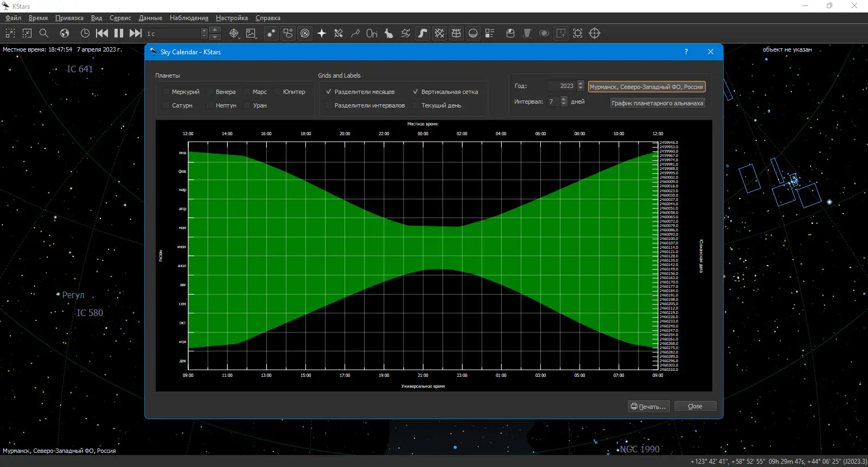Image resolution: width=868 pixels, height=467 pixels.
Task: Click the Set Time clock icon
Action: pyautogui.click(x=85, y=33)
